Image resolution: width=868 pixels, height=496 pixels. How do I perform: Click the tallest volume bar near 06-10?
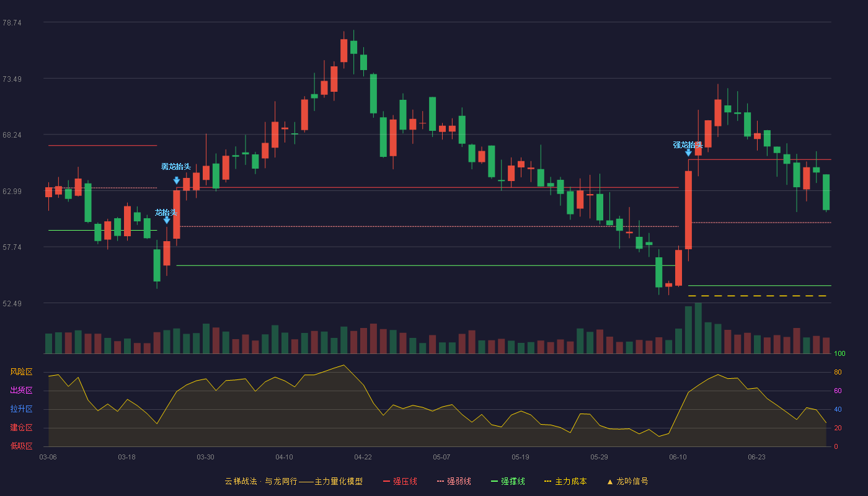click(x=698, y=329)
